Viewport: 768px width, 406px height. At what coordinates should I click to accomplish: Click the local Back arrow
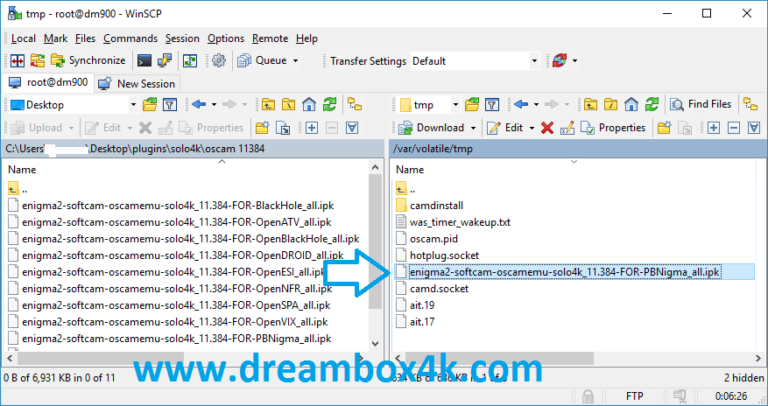[x=199, y=104]
